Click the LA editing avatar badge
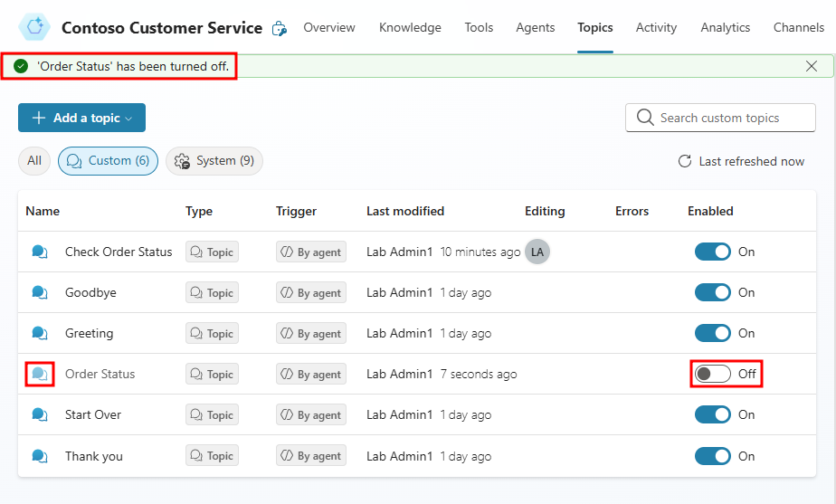 (537, 252)
